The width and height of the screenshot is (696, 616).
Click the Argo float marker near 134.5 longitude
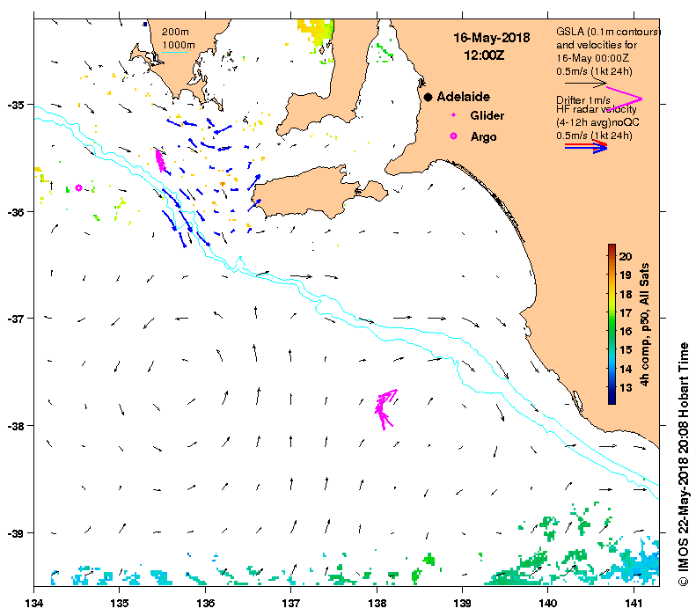[78, 187]
